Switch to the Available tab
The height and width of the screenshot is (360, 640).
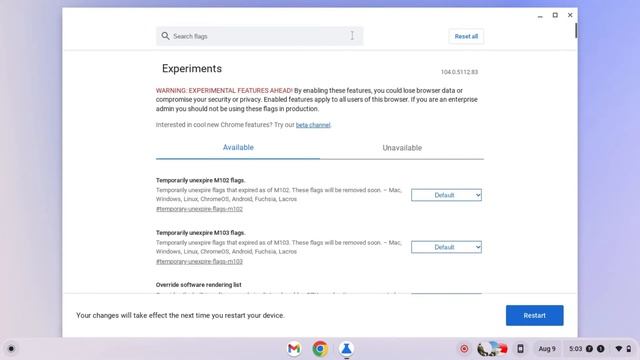pos(238,148)
